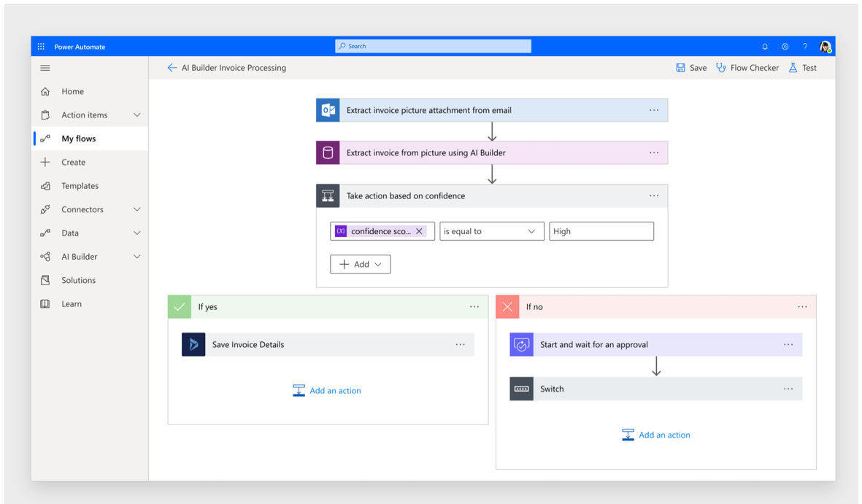Open more options for If no branch

coord(803,306)
